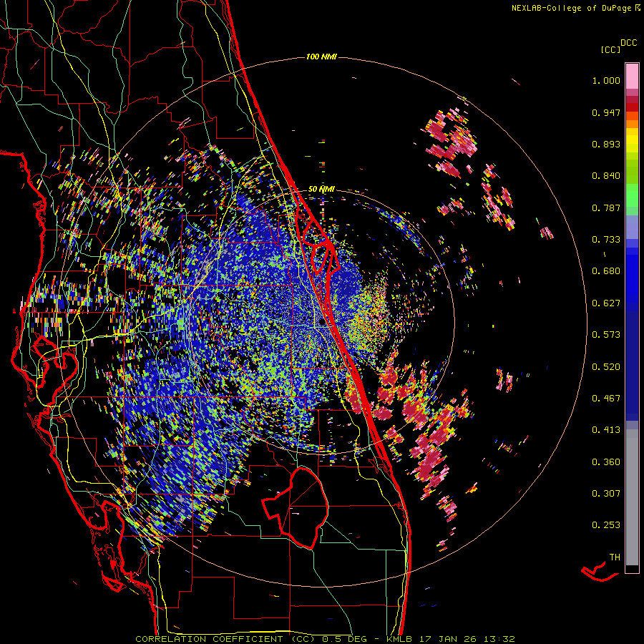Click the 0.787 scale value

[606, 208]
